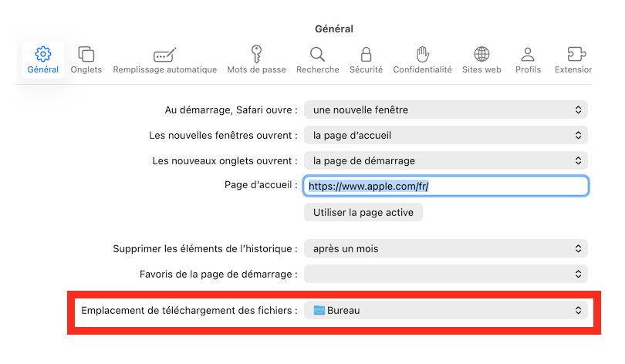Open the Sécurité padlock icon
This screenshot has width=625, height=364.
366,54
